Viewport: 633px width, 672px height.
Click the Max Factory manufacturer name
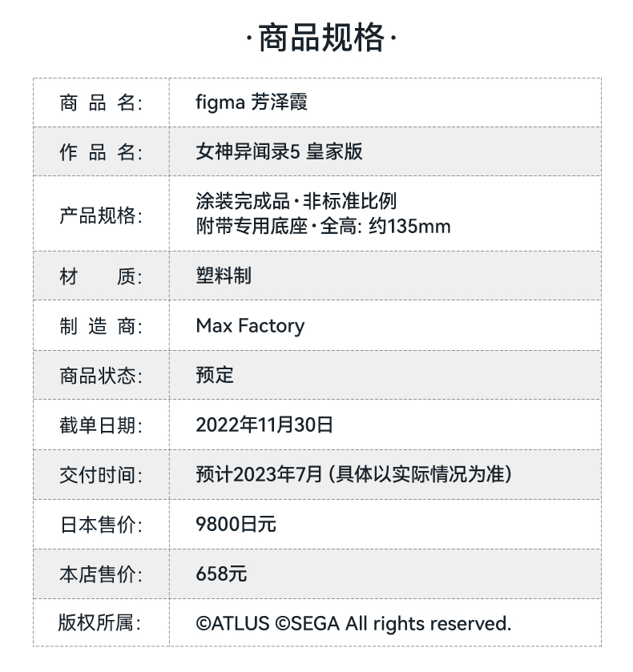pyautogui.click(x=250, y=326)
